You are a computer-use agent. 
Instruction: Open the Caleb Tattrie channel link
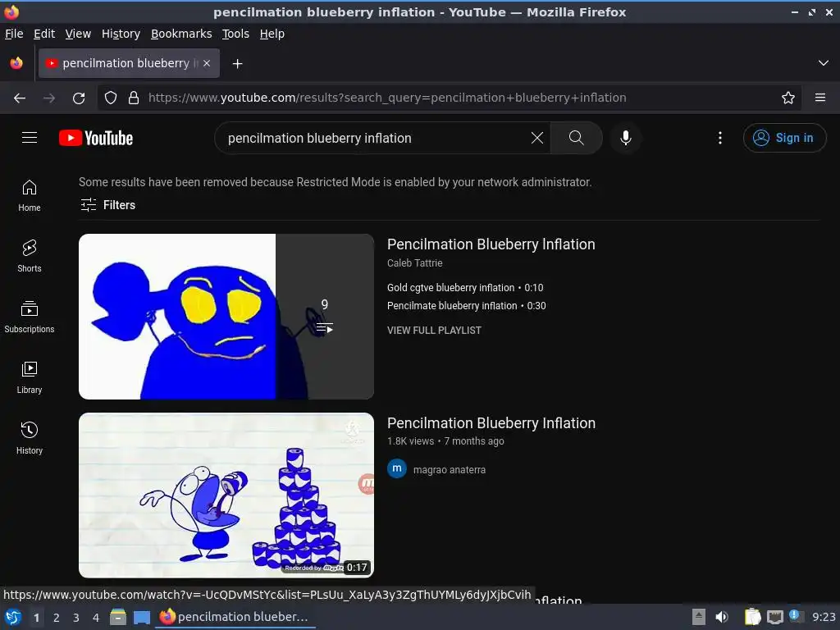[414, 263]
